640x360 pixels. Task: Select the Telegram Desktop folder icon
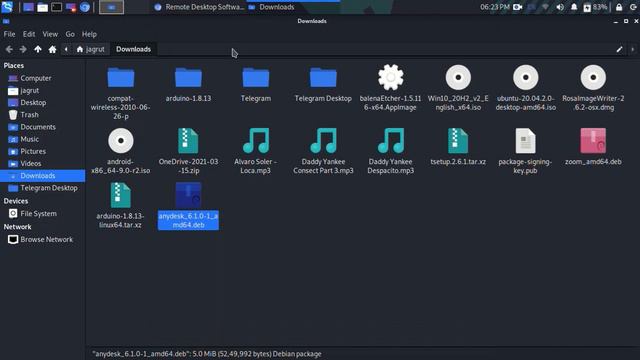[x=323, y=78]
